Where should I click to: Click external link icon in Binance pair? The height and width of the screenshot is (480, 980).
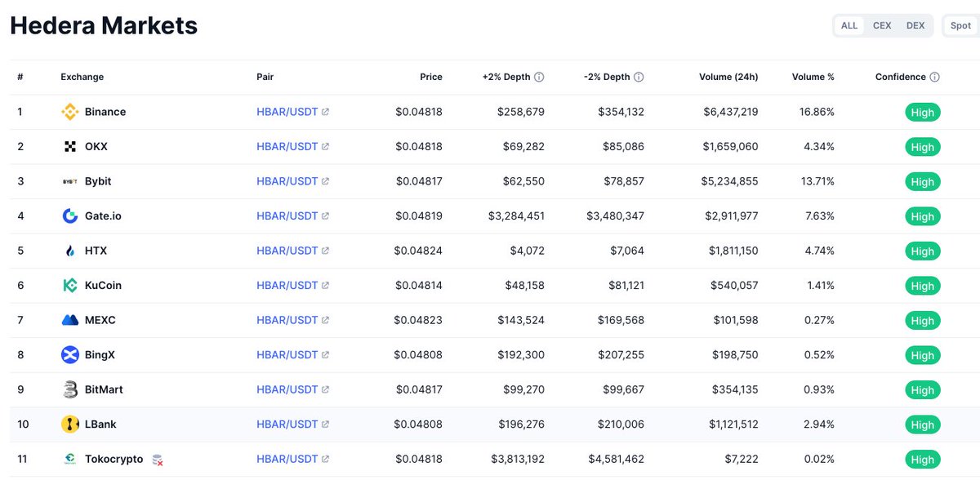tap(325, 112)
